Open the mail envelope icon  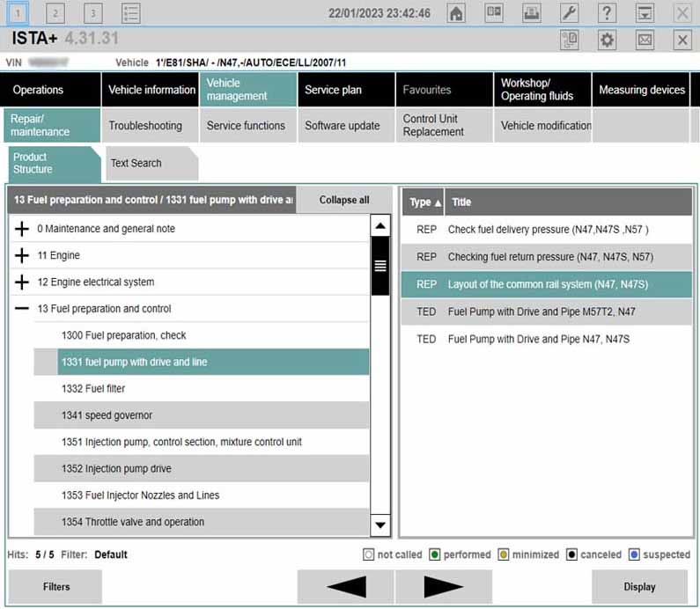click(645, 40)
